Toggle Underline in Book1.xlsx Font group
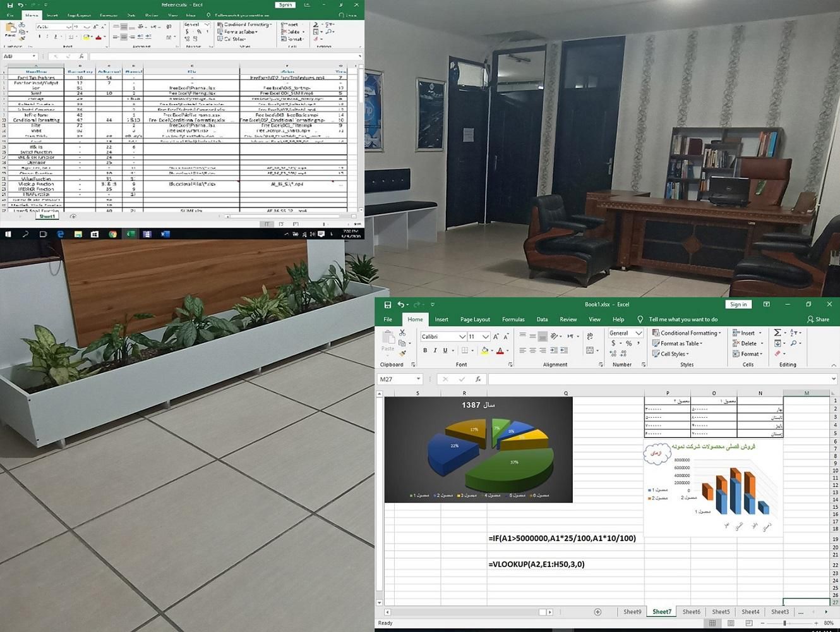The image size is (840, 632). (445, 350)
